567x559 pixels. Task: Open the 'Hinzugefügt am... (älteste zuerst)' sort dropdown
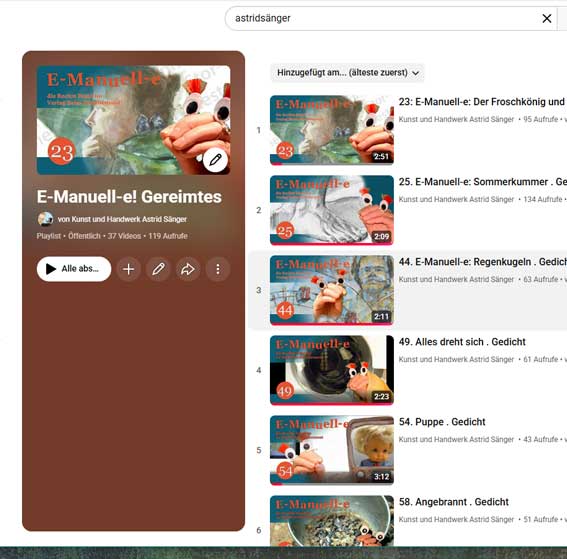coord(347,73)
